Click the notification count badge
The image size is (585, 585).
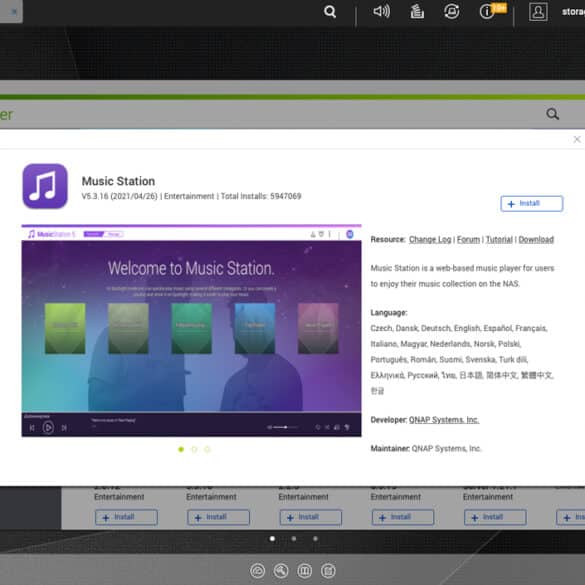point(500,8)
